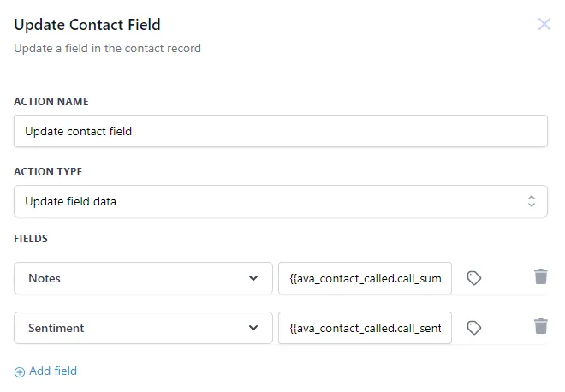
Task: Click the Add field link
Action: pos(53,371)
